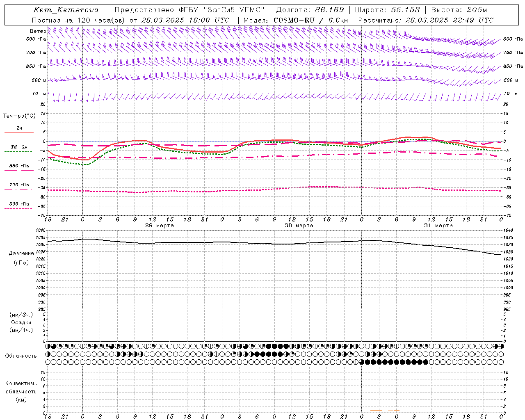This screenshot has height=420, width=525.
Task: Select the 'Td 2м' legend label
Action: (19, 147)
